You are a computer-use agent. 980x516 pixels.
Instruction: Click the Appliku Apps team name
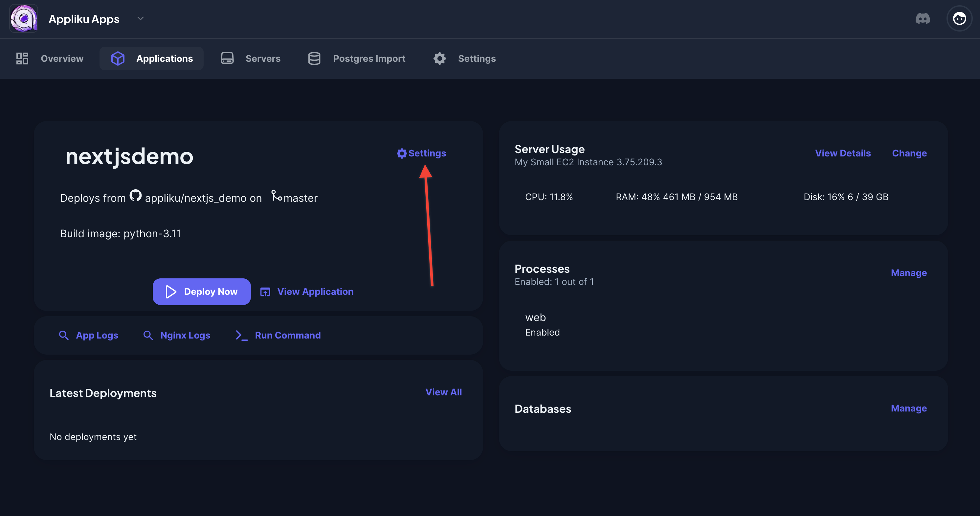[x=84, y=19]
